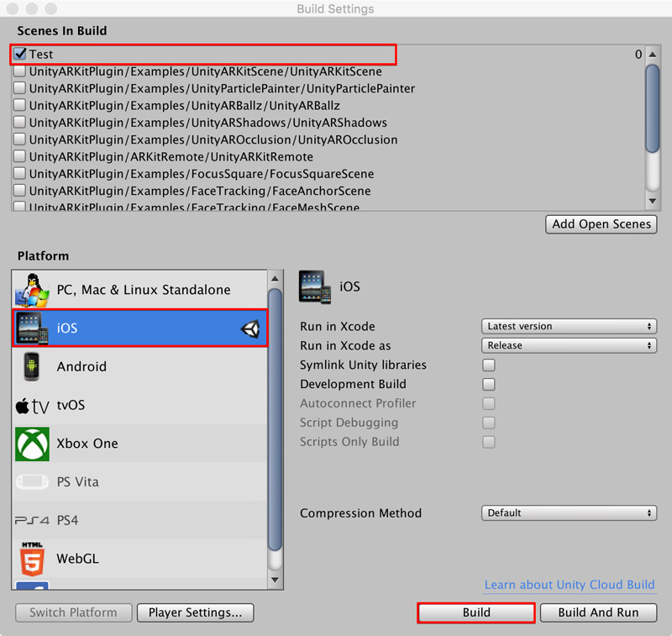672x636 pixels.
Task: Click the iOS device icon in platform list
Action: 32,329
